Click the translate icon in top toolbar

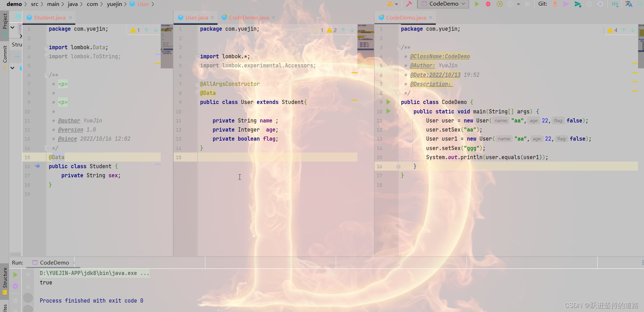[629, 4]
